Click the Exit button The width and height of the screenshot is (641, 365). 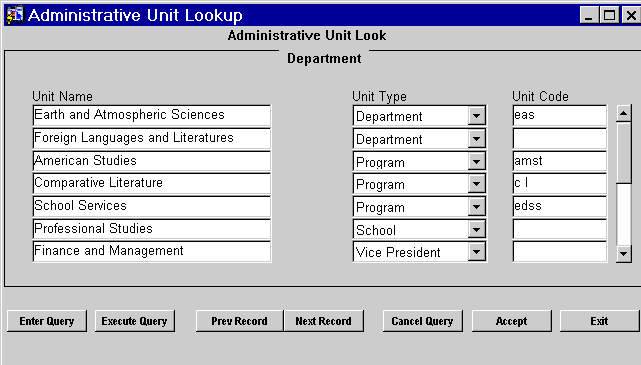[x=599, y=321]
